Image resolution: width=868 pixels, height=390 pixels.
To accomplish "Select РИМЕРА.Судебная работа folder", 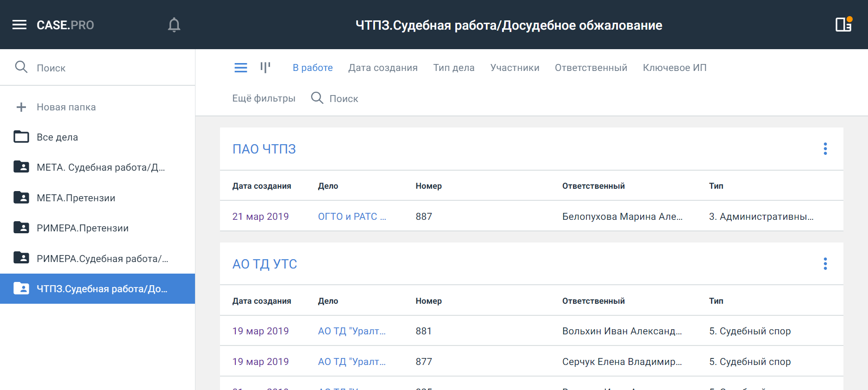I will pyautogui.click(x=97, y=259).
